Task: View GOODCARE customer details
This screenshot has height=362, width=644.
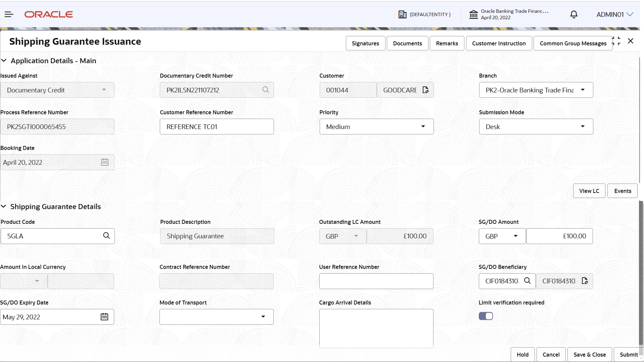Action: tap(425, 90)
